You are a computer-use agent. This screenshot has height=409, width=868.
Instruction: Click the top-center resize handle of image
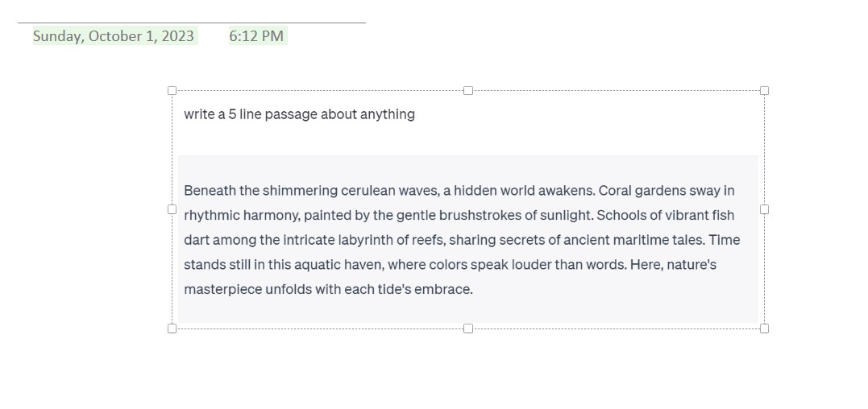point(468,91)
